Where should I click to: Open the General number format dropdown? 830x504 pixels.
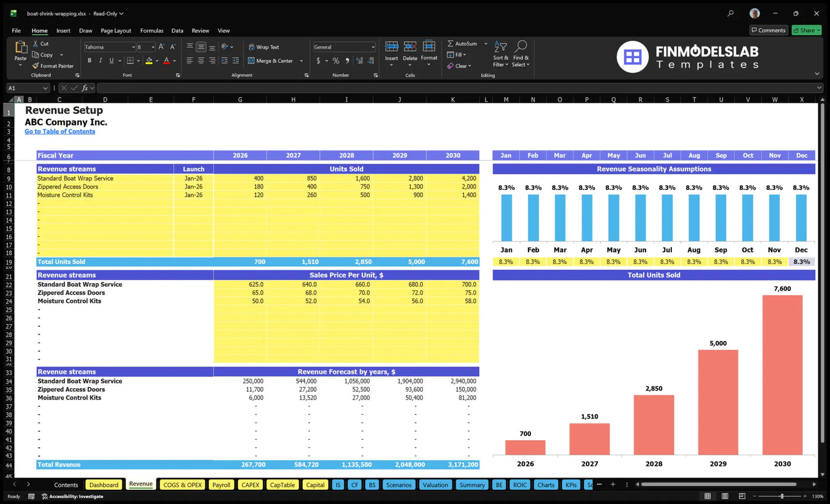373,47
